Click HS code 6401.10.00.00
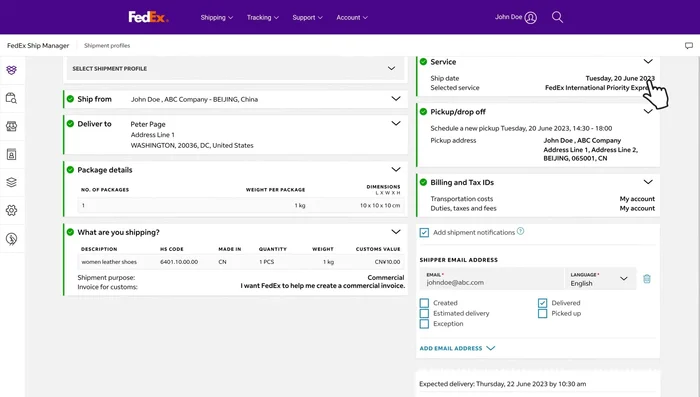The width and height of the screenshot is (700, 397). point(179,262)
